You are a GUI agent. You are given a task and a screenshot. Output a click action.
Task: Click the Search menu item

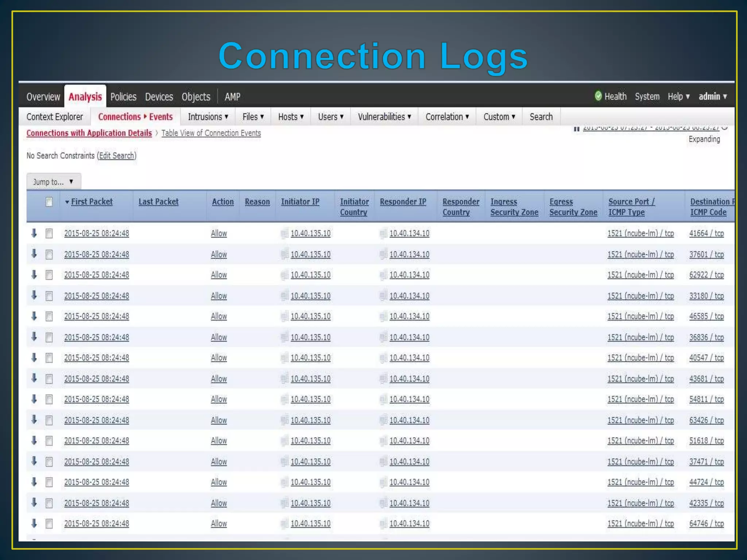pyautogui.click(x=541, y=117)
